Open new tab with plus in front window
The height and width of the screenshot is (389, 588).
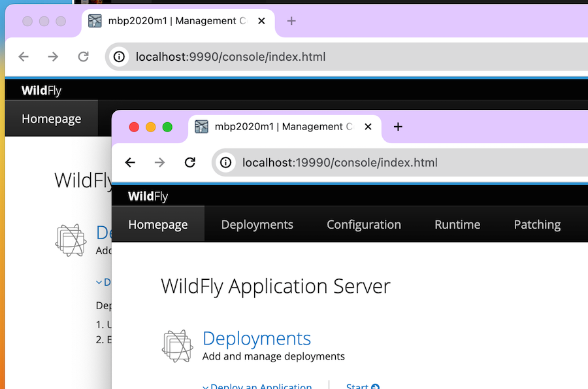point(398,127)
